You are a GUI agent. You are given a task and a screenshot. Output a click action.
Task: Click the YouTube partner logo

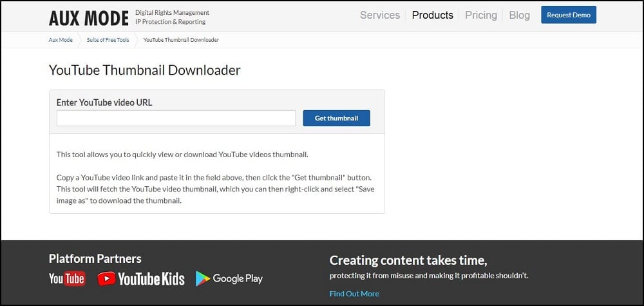(x=67, y=278)
